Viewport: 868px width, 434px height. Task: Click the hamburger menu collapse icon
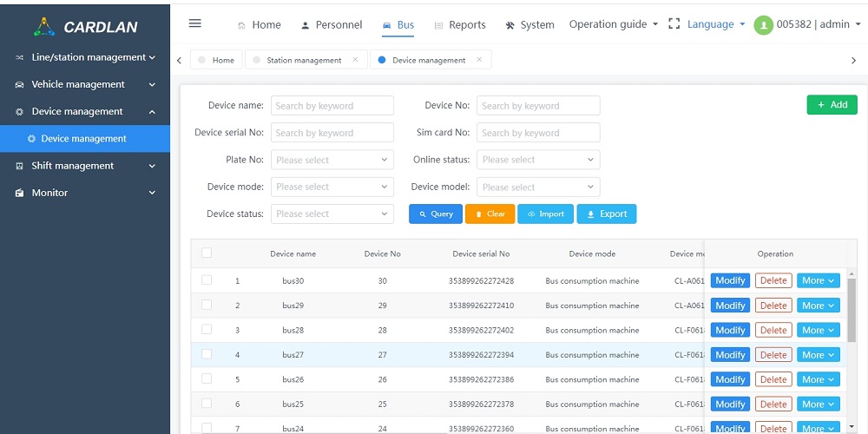195,23
